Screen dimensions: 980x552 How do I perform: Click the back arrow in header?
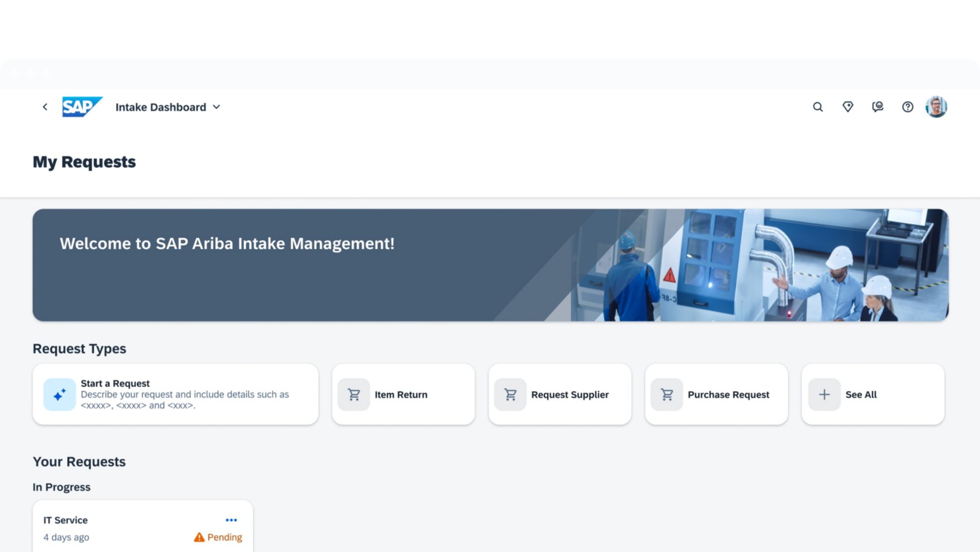[x=45, y=107]
